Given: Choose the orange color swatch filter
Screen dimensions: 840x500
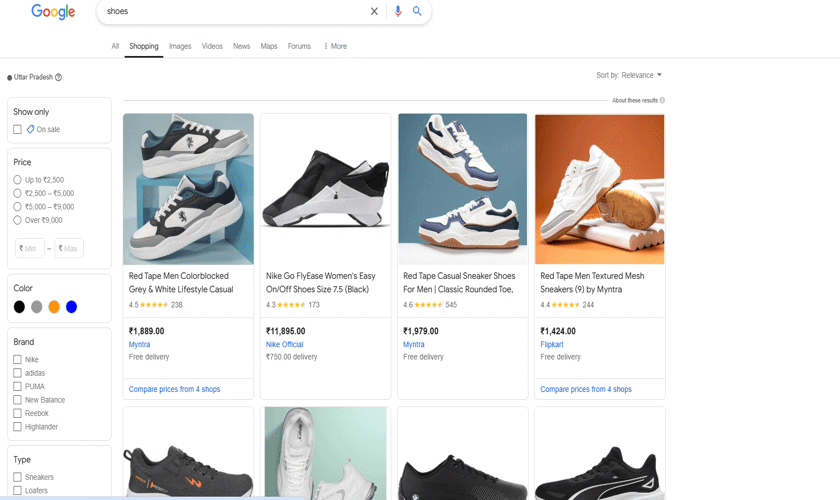Looking at the screenshot, I should coord(54,307).
